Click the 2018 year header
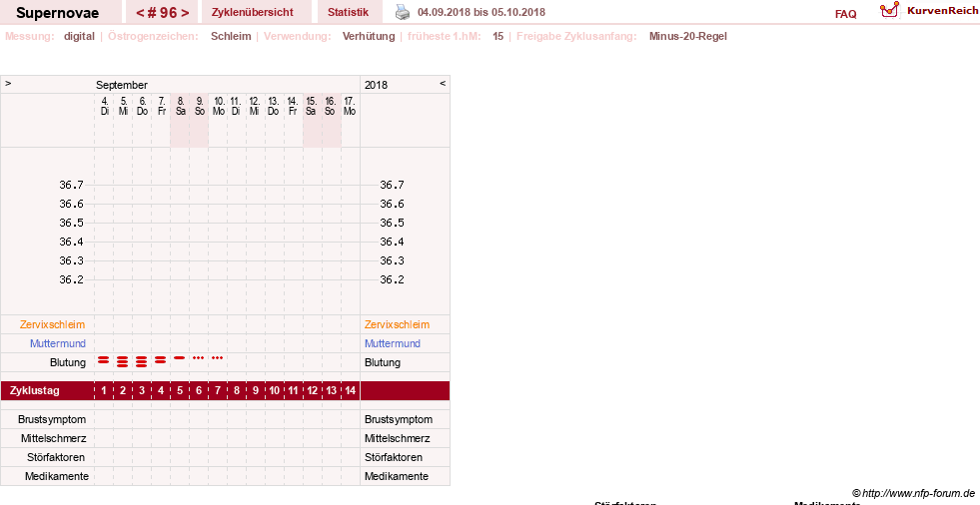980x505 pixels. [x=376, y=85]
